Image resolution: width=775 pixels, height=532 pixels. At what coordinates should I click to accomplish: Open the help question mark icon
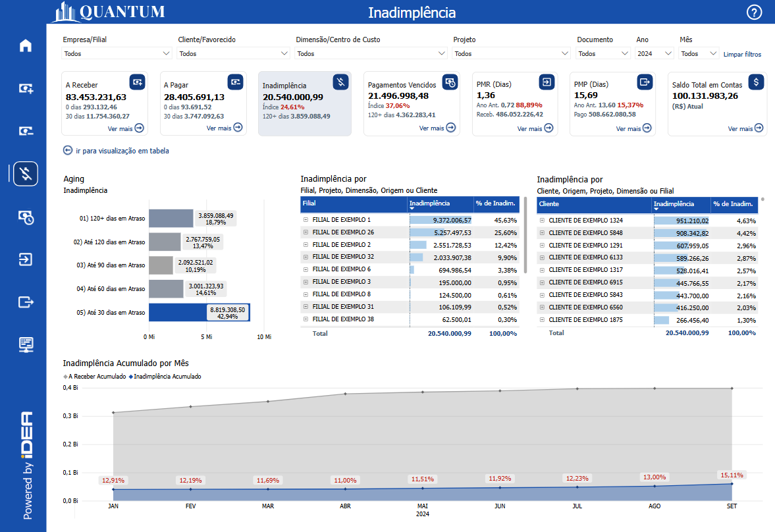(x=754, y=12)
